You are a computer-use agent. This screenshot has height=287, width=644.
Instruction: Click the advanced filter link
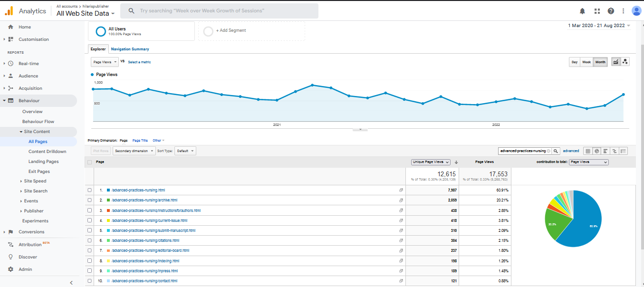[x=571, y=151]
